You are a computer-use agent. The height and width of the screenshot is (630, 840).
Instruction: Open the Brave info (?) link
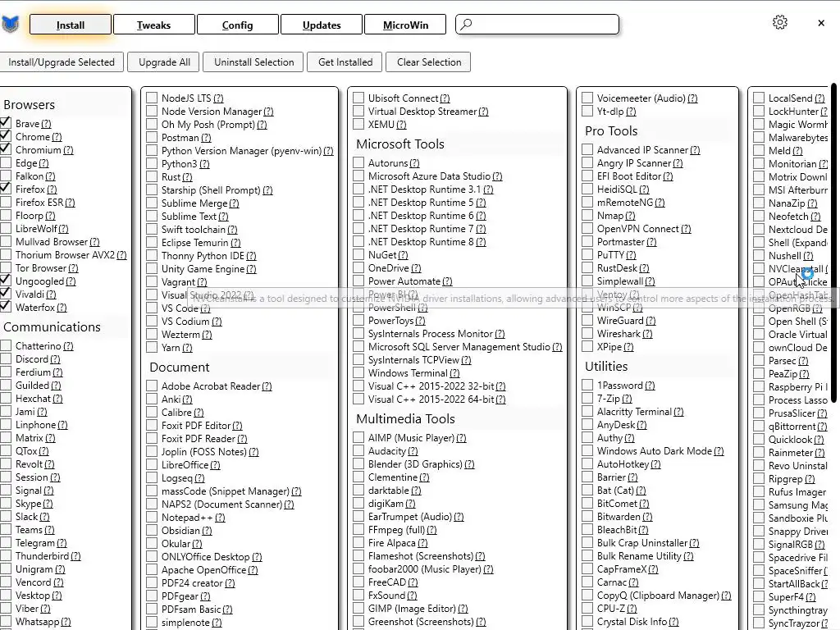click(46, 124)
